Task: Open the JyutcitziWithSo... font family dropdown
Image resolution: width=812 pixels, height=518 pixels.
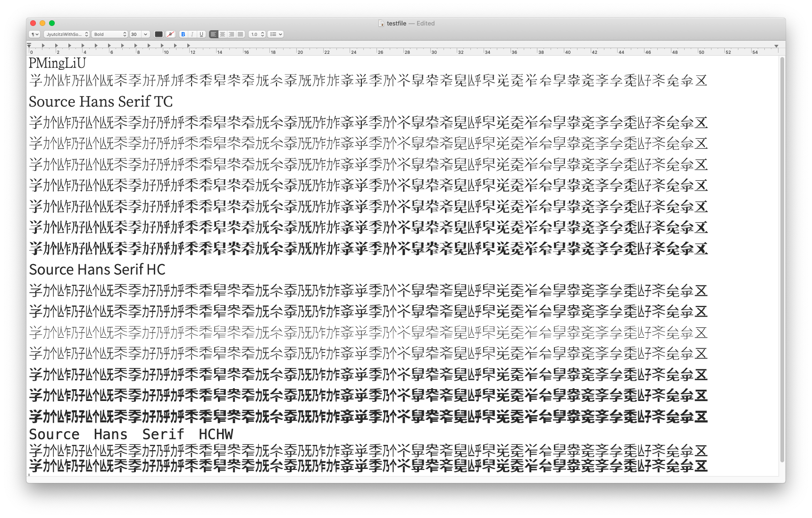Action: [67, 34]
